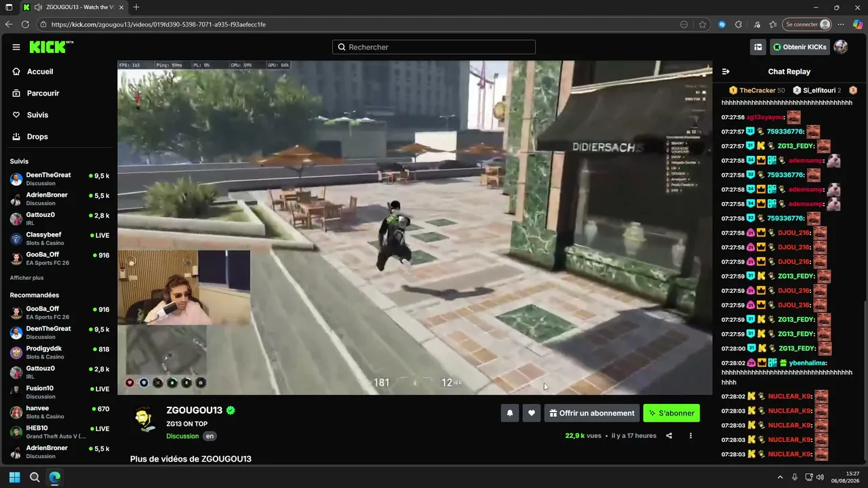
Task: Open AdrienBroner under the Suivis list
Action: coord(59,199)
